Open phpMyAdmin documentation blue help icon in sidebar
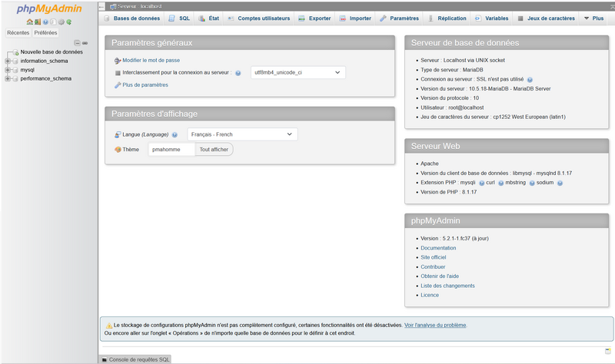This screenshot has width=615, height=364. [x=45, y=22]
